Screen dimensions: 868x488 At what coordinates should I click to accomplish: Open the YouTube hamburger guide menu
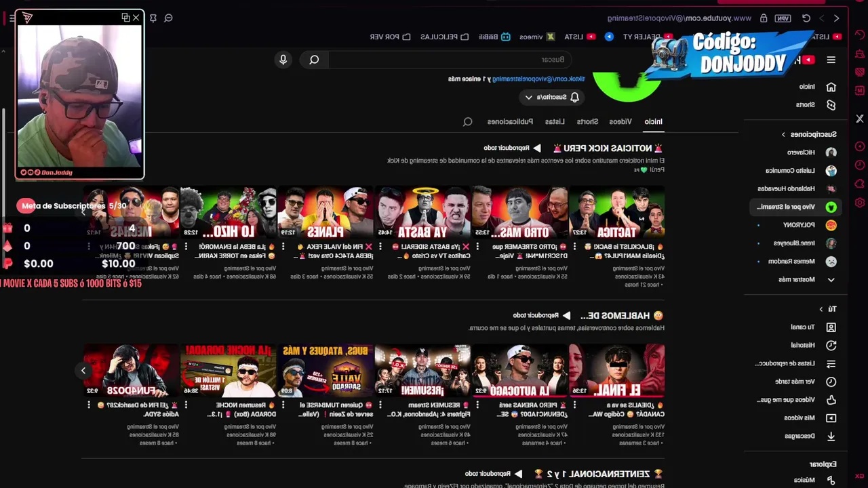[831, 60]
